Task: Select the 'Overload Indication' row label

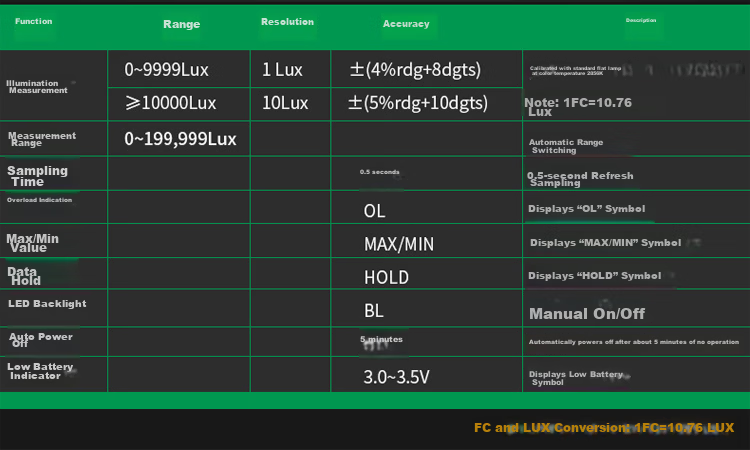Action: pos(40,200)
